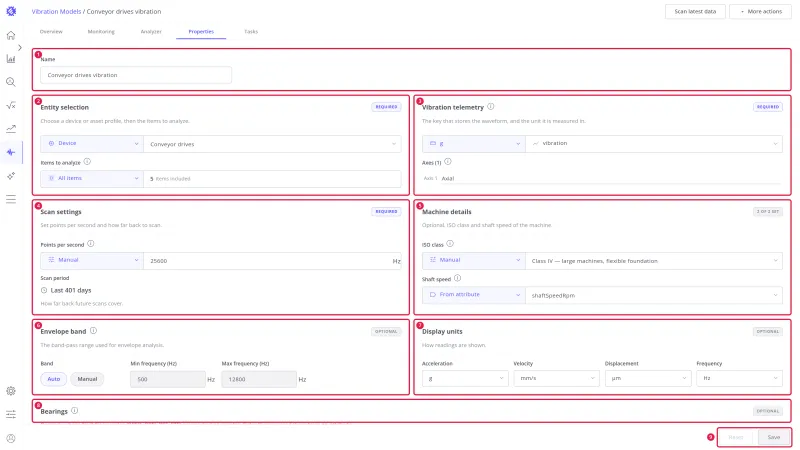Click the Max frequency 12800 field
800x450 pixels.
click(259, 379)
